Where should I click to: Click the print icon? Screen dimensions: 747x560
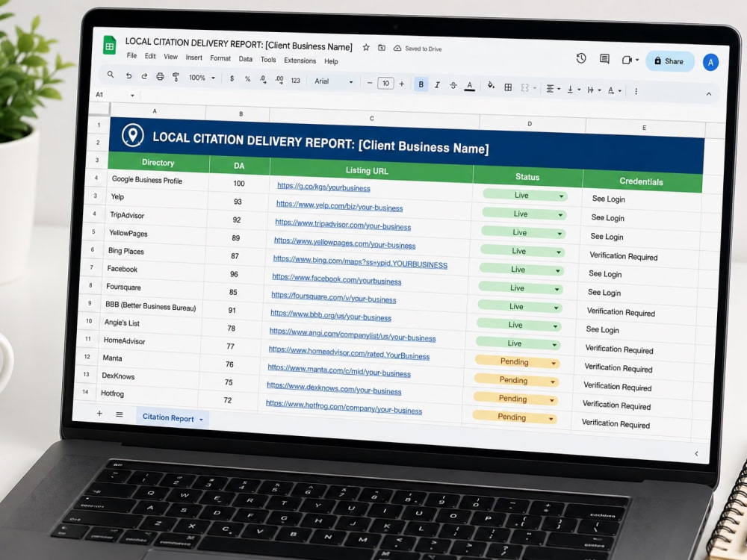[160, 77]
